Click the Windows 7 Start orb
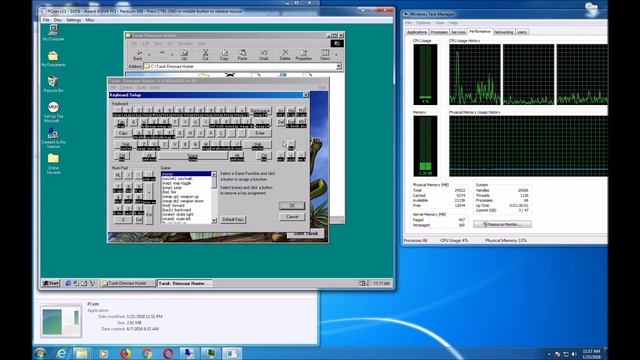This screenshot has width=640, height=360. point(40,353)
